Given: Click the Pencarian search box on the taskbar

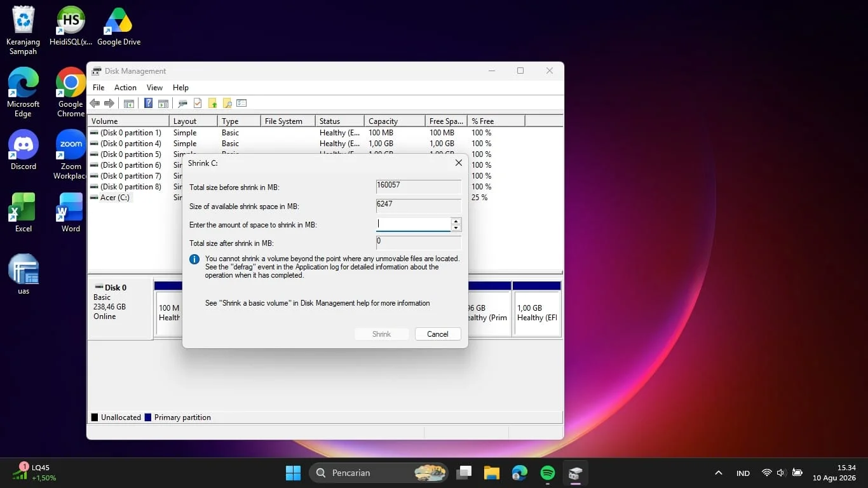Looking at the screenshot, I should click(379, 473).
